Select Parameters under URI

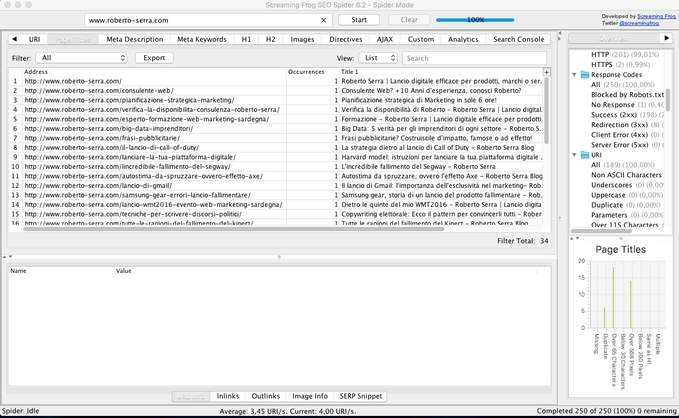pos(609,215)
